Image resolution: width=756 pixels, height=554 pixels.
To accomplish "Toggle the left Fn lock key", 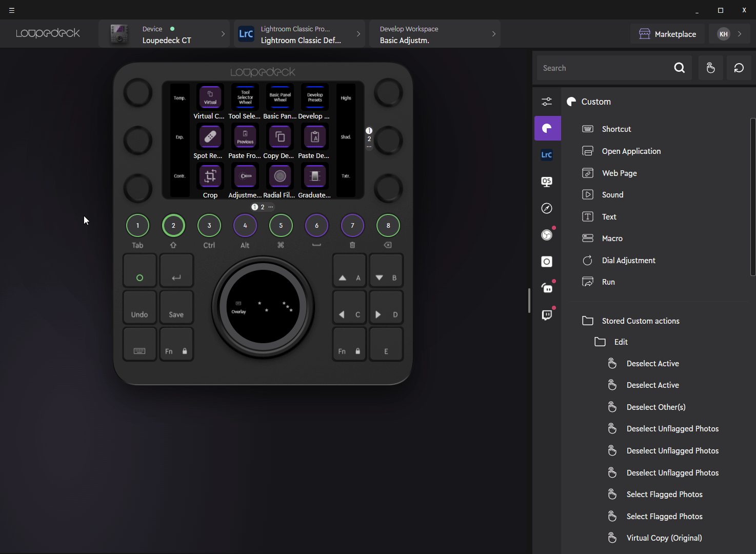I will 176,345.
